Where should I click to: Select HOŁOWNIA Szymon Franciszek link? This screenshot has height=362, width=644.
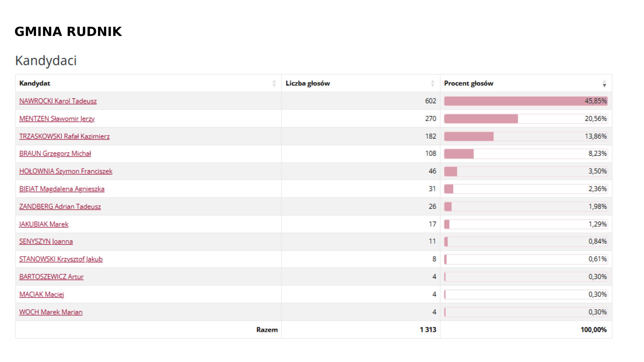point(66,171)
